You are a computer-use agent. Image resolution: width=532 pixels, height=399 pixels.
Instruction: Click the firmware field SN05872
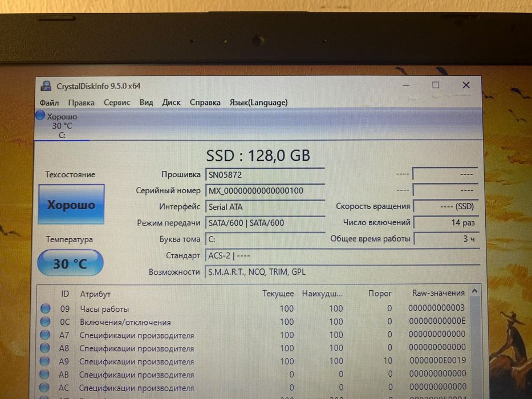(265, 175)
